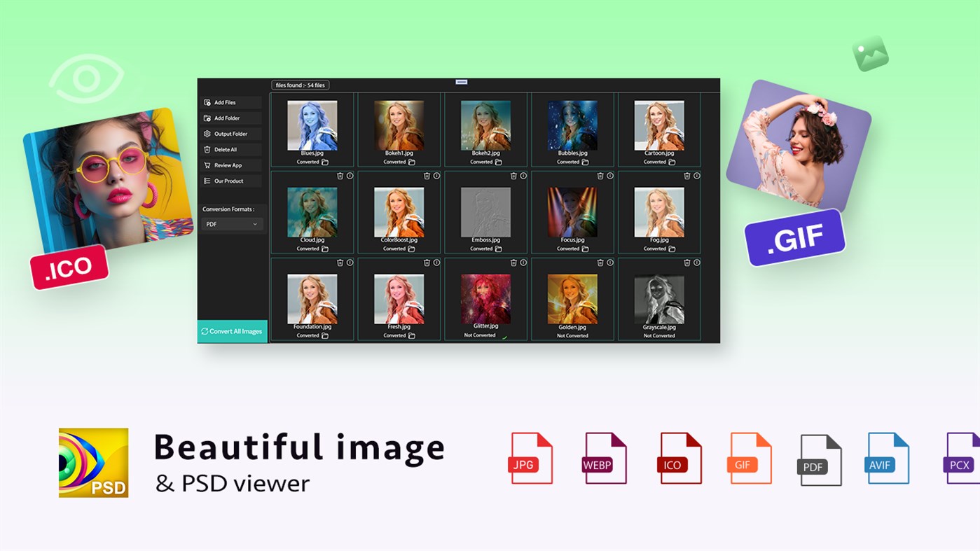View info for Glitter.jpg thumbnail
Screen dimensions: 980x551
[523, 263]
